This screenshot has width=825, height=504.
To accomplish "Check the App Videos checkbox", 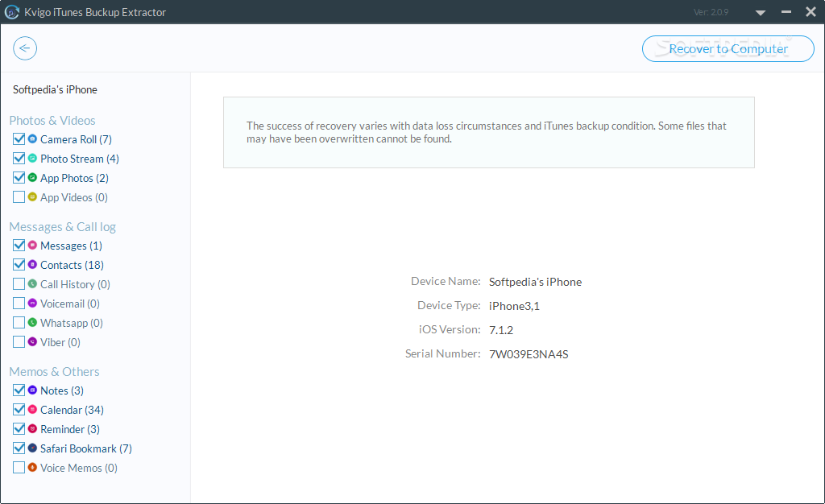I will [19, 197].
